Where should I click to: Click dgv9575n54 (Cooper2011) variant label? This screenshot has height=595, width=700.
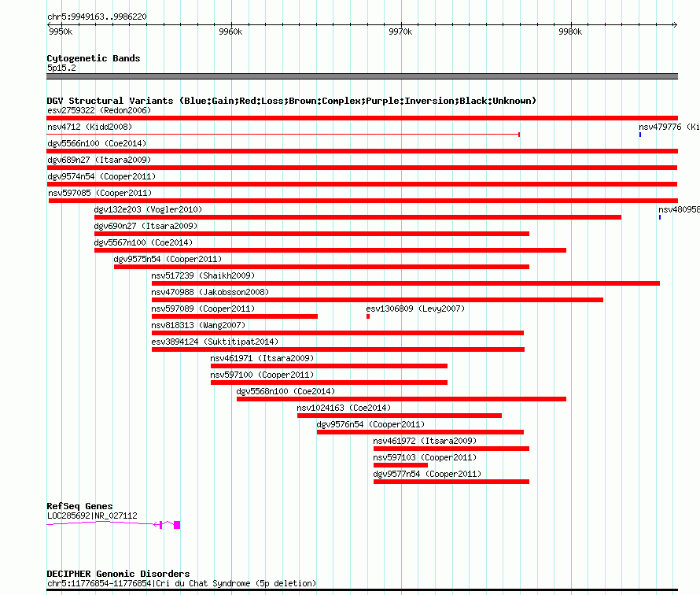[x=168, y=259]
